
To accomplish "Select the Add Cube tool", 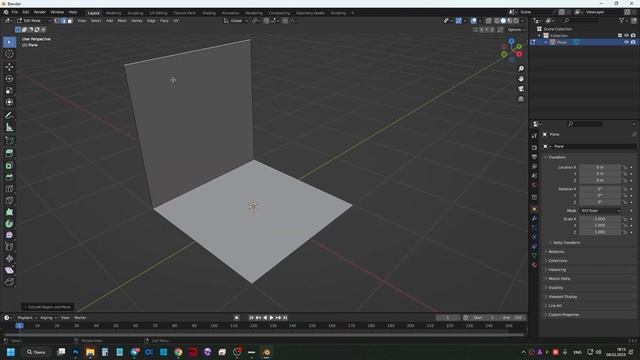I will tap(9, 141).
